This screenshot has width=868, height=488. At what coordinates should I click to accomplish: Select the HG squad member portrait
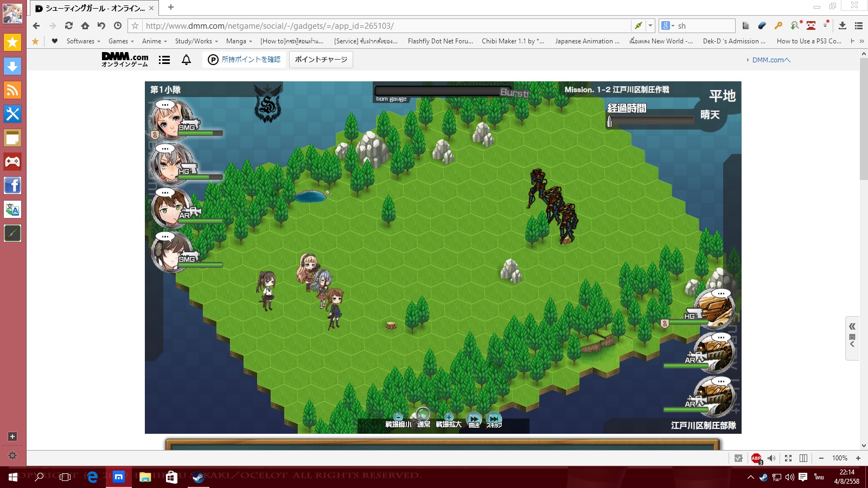point(171,164)
